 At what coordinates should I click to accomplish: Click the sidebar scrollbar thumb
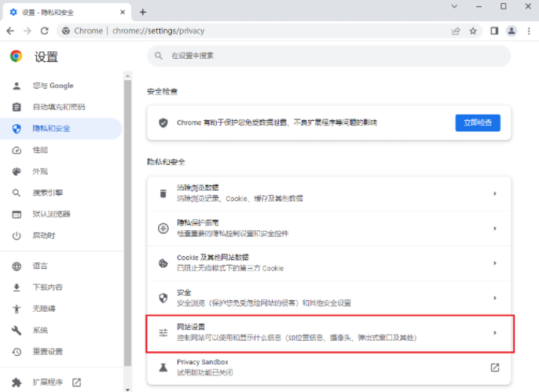pyautogui.click(x=127, y=223)
